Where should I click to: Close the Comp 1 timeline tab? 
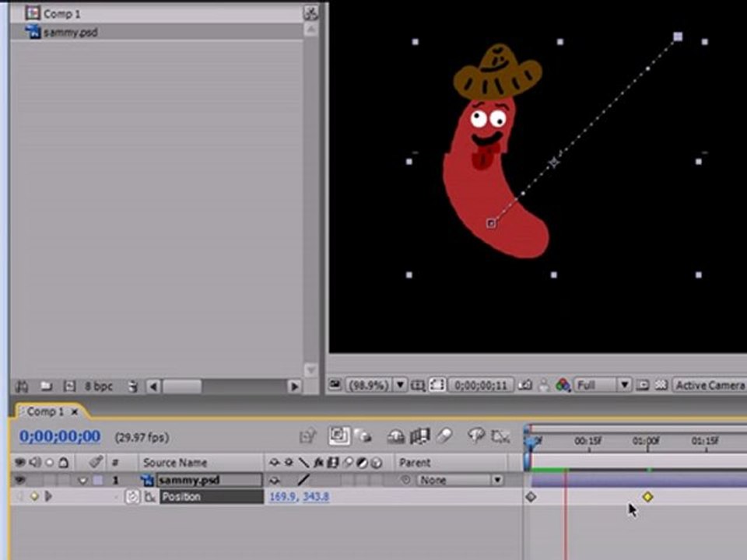(75, 412)
